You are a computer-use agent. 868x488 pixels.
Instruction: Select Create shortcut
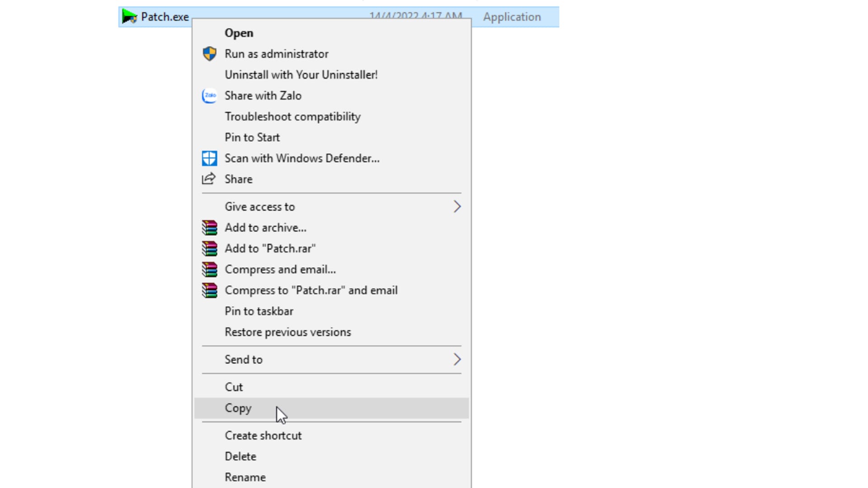(263, 436)
